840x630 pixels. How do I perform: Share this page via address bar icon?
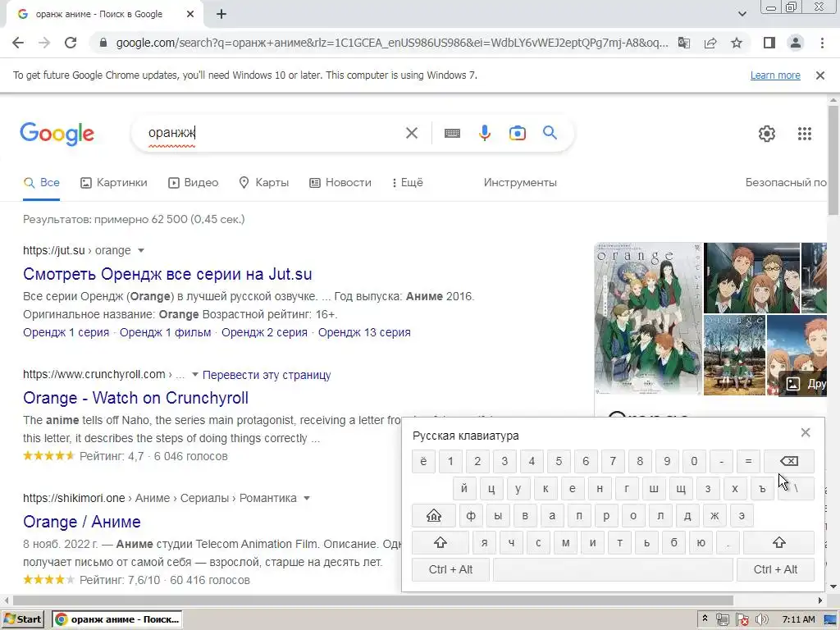[x=710, y=43]
